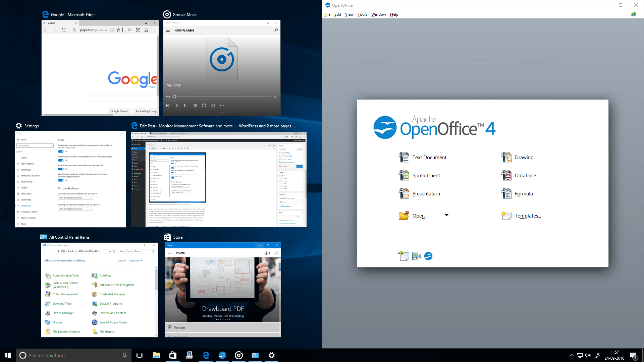Open the Spreadsheet module in OpenOffice
This screenshot has width=644, height=362.
(426, 175)
